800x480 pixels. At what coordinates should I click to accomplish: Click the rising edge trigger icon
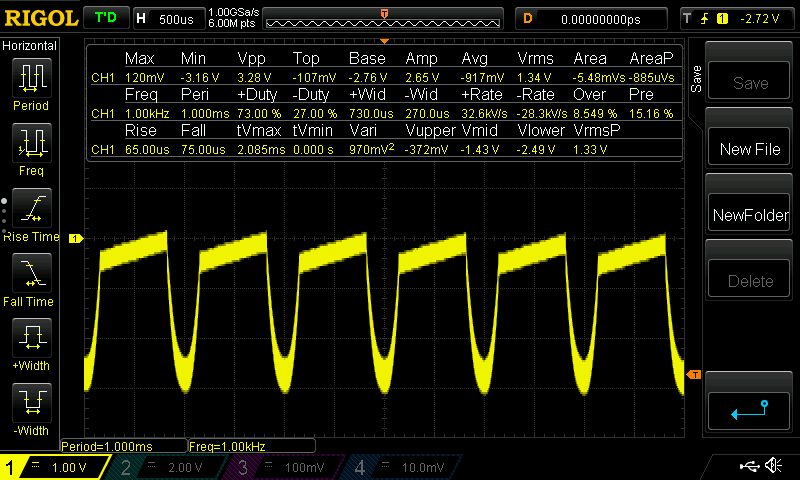click(x=705, y=19)
